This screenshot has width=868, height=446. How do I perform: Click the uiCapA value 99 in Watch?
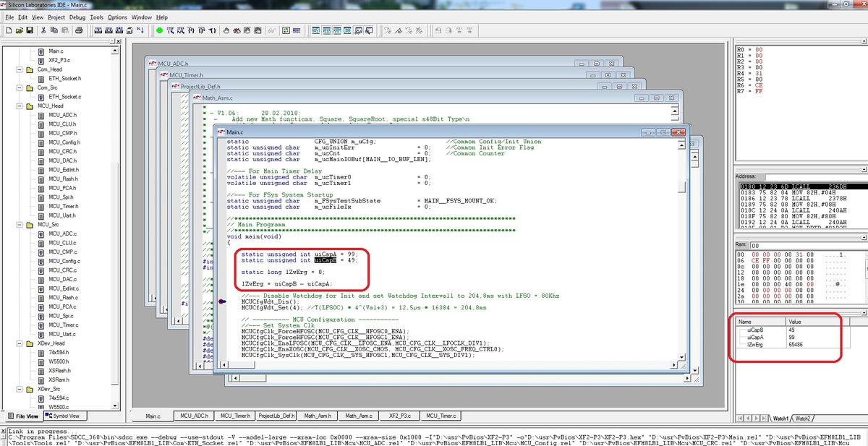(791, 337)
